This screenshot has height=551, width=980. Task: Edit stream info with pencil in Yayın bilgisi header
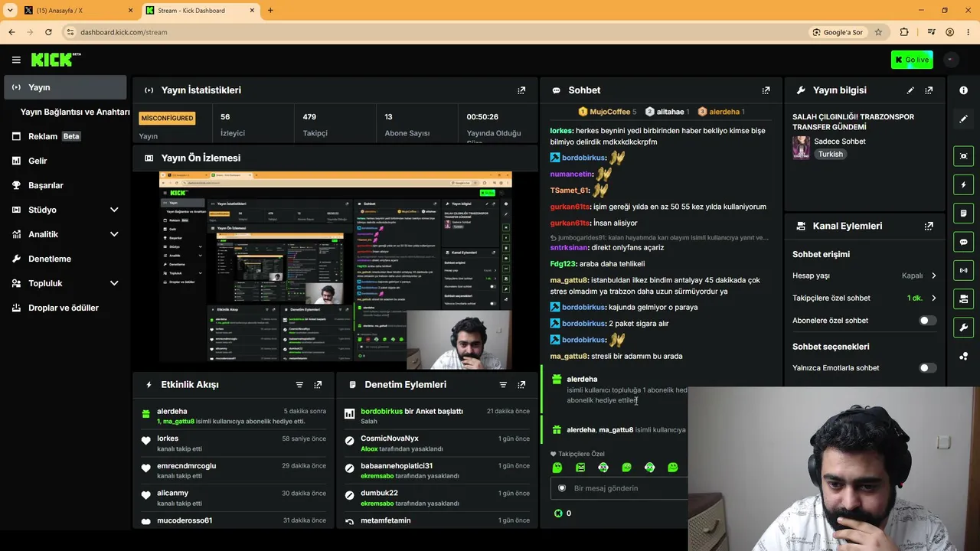click(910, 90)
